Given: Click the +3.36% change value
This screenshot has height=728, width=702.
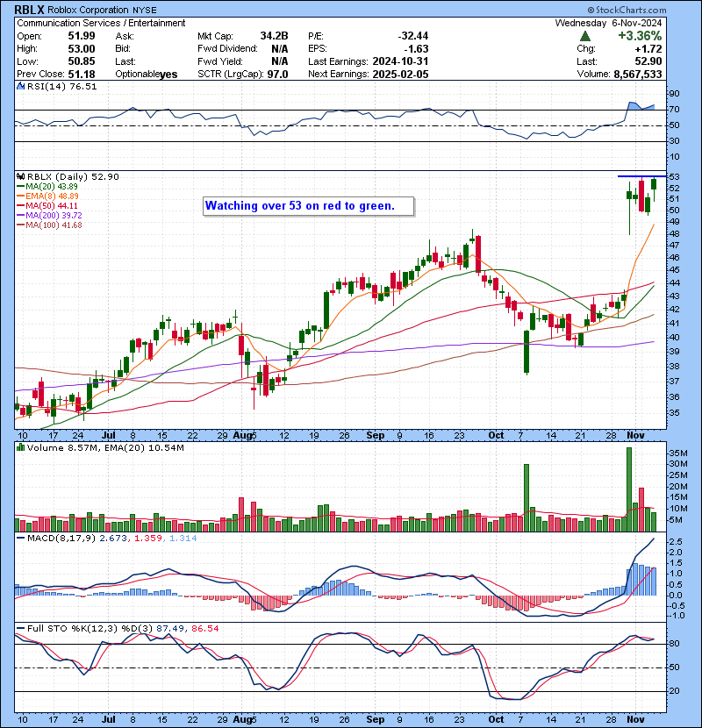Looking at the screenshot, I should (640, 36).
